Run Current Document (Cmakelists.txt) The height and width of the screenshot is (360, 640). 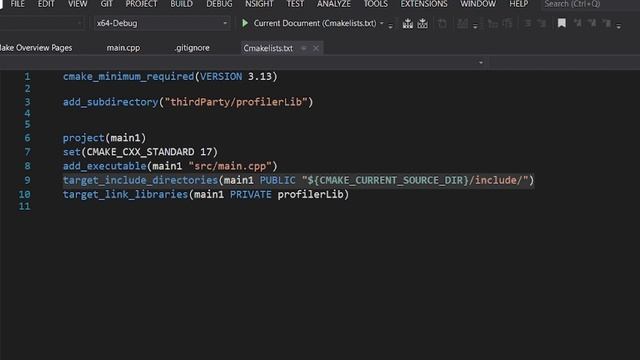(315, 23)
